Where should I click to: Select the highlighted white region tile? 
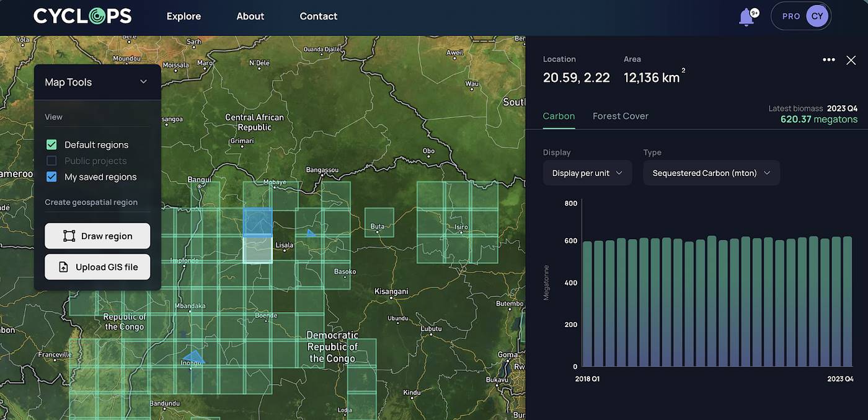(257, 250)
